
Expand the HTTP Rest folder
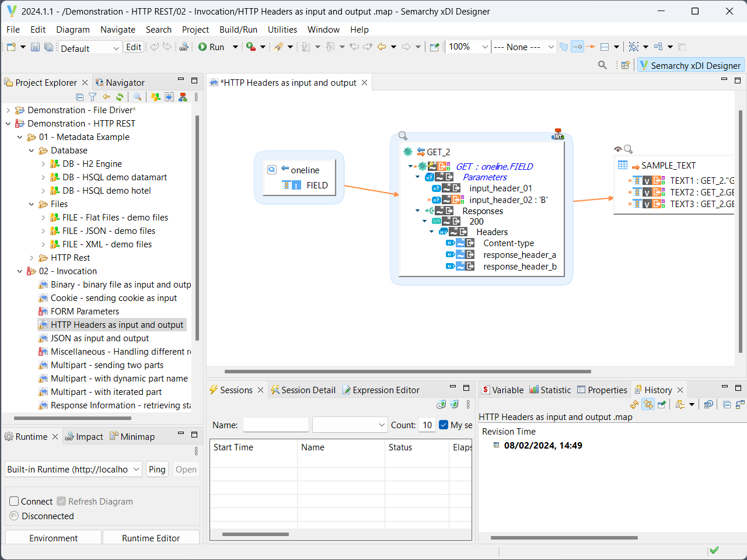(x=31, y=257)
